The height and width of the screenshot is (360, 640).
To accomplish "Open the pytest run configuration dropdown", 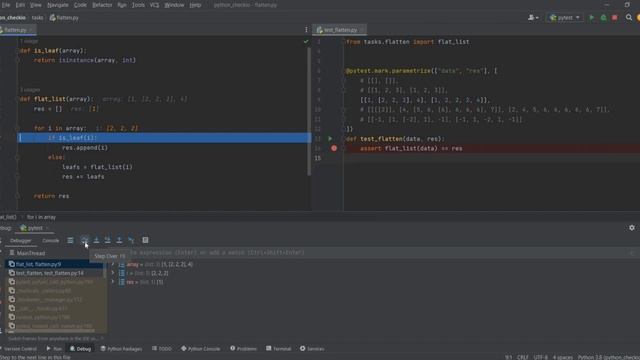I will click(565, 18).
